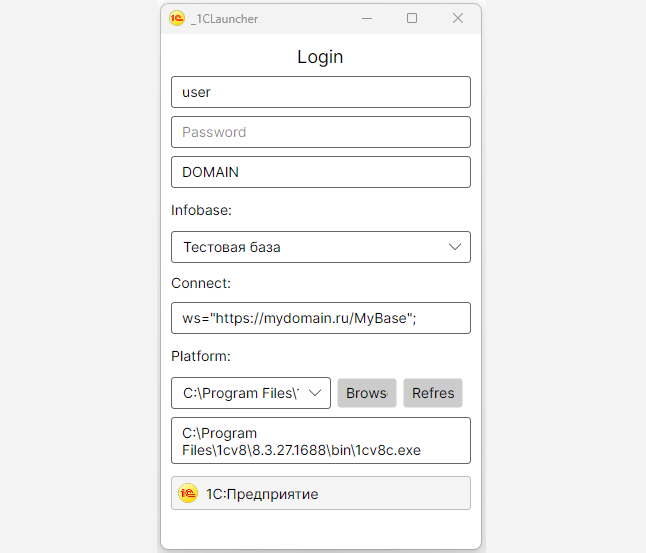
Task: Click the 1cv8c.exe path text box
Action: 320,441
